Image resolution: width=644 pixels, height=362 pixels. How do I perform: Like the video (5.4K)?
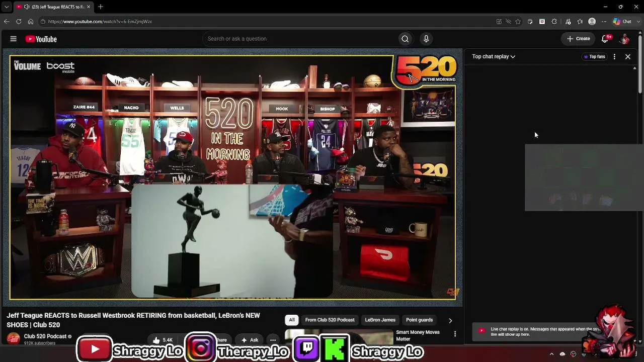tap(163, 340)
